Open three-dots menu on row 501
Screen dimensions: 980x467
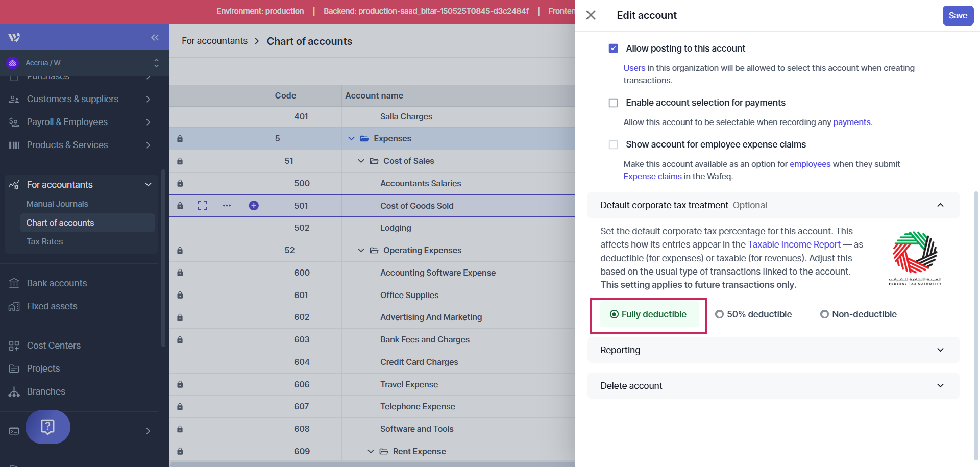pyautogui.click(x=227, y=206)
